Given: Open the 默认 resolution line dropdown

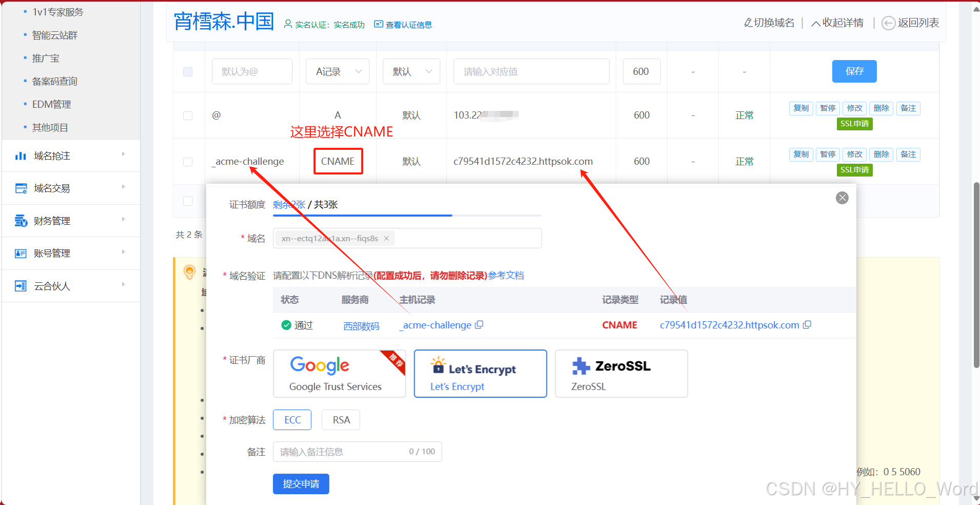Looking at the screenshot, I should click(x=410, y=71).
